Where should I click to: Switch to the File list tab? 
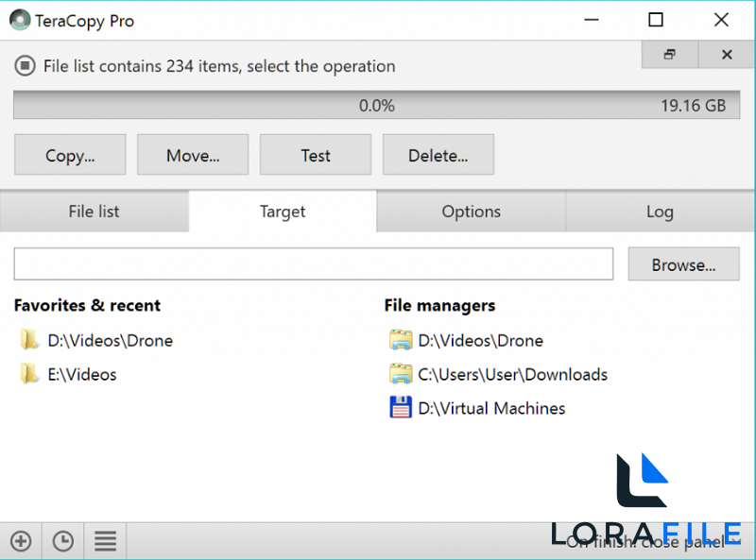coord(94,212)
